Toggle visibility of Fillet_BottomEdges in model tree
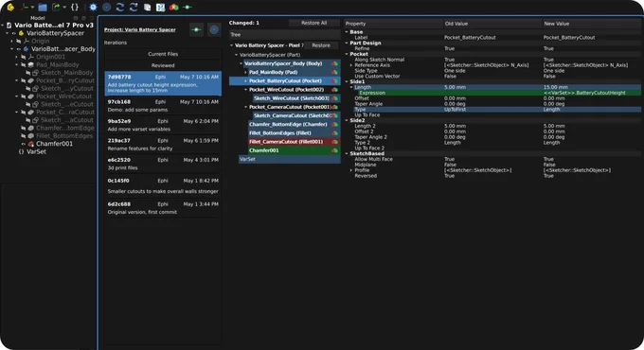Image resolution: width=644 pixels, height=350 pixels. pos(24,136)
